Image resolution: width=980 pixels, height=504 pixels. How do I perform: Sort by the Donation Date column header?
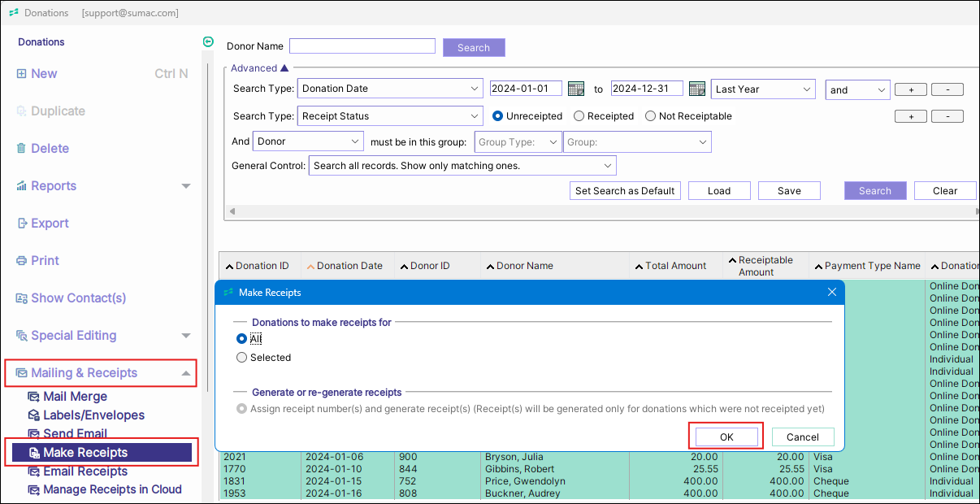tap(349, 266)
